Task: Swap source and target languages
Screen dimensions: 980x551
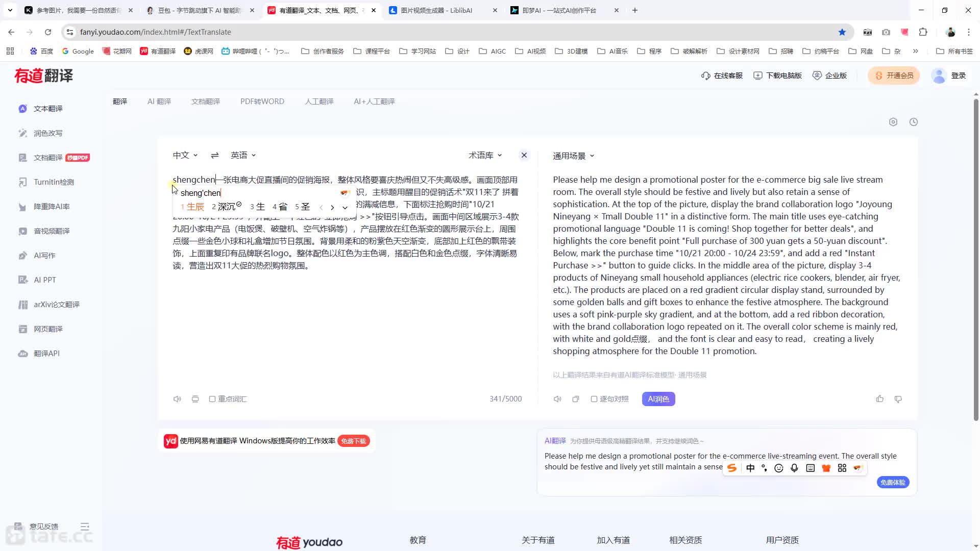Action: coord(215,155)
